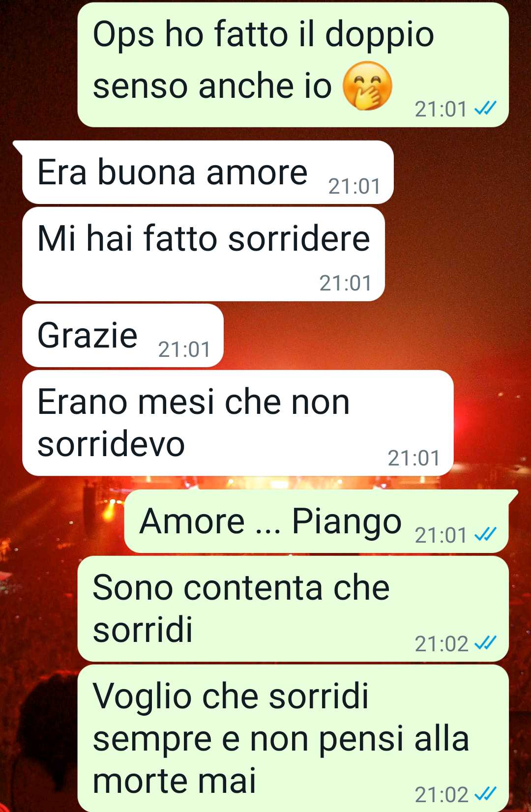Viewport: 531px width, 812px height.
Task: Tap 21:01 timestamp on 'Erano mesi' message
Action: [x=414, y=458]
